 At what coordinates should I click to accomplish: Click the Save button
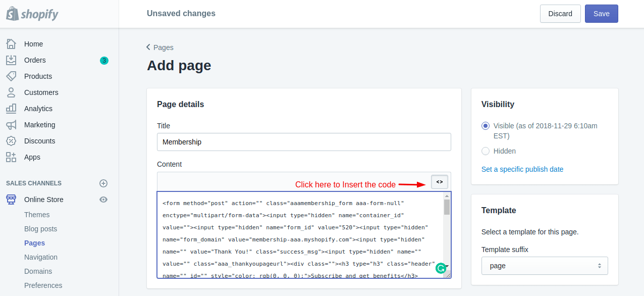pos(601,14)
